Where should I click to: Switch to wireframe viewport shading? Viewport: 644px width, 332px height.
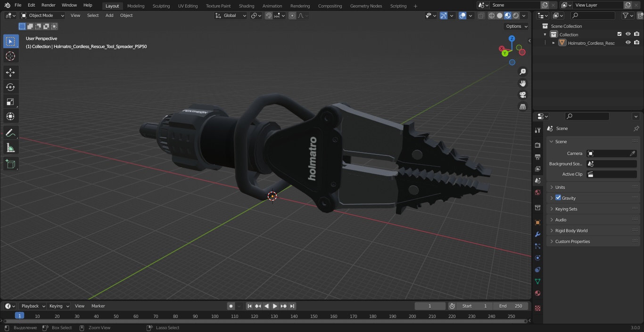pyautogui.click(x=491, y=16)
